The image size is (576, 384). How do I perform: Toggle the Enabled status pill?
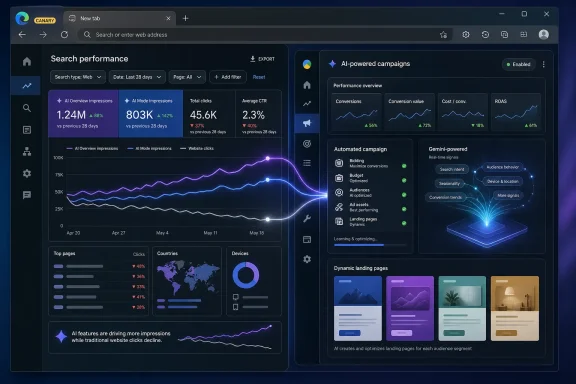(x=518, y=64)
